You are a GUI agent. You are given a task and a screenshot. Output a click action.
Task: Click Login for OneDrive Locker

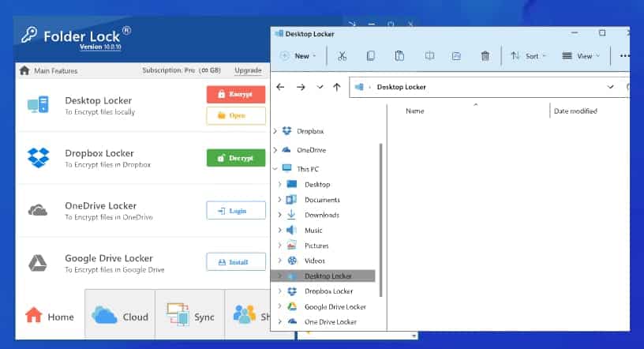[x=236, y=211]
